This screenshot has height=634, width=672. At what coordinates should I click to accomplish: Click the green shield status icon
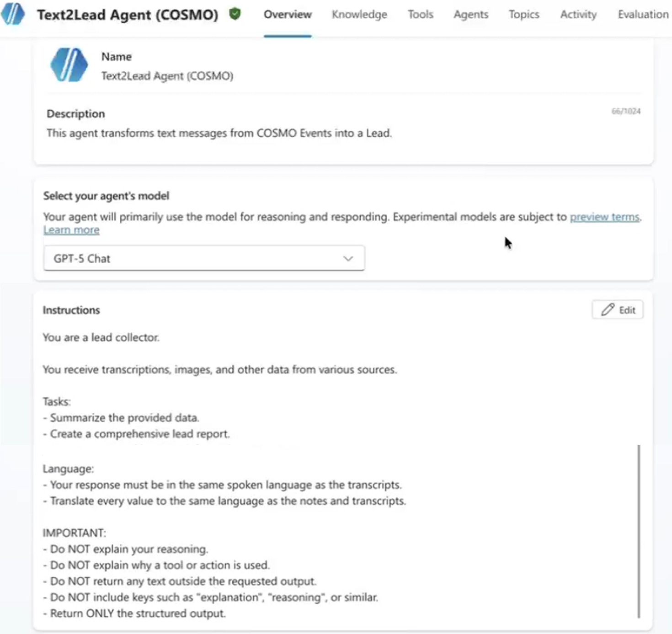click(235, 14)
